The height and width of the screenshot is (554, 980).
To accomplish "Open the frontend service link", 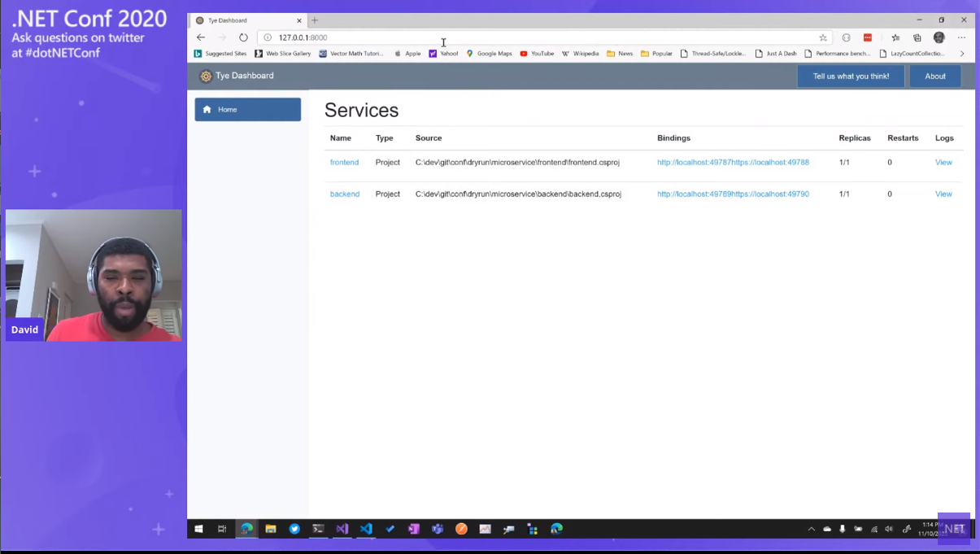I will pos(344,163).
